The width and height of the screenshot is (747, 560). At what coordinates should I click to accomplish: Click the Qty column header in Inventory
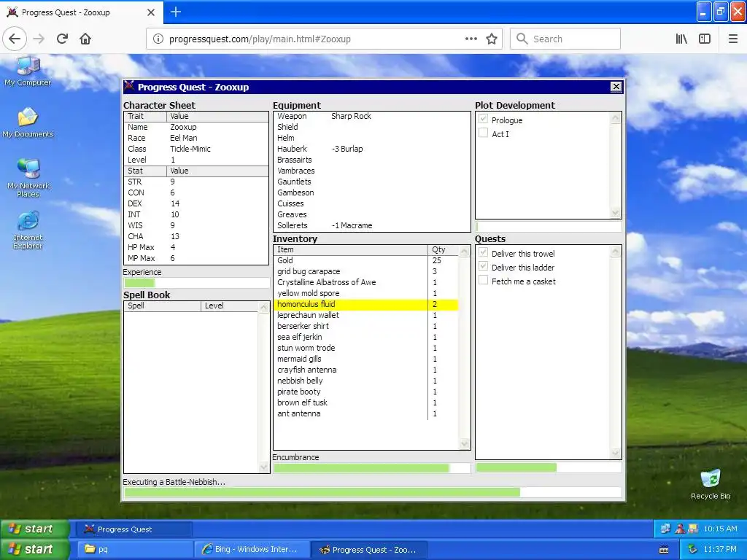pos(444,249)
